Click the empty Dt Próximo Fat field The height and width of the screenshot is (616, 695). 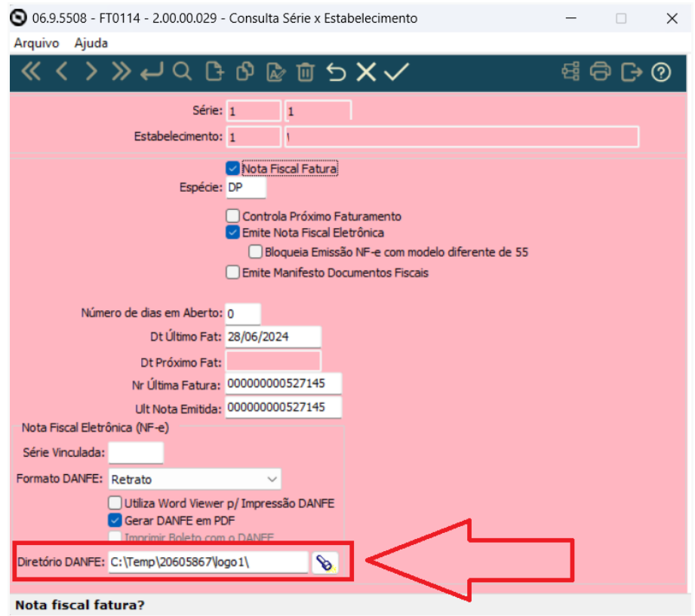273,362
